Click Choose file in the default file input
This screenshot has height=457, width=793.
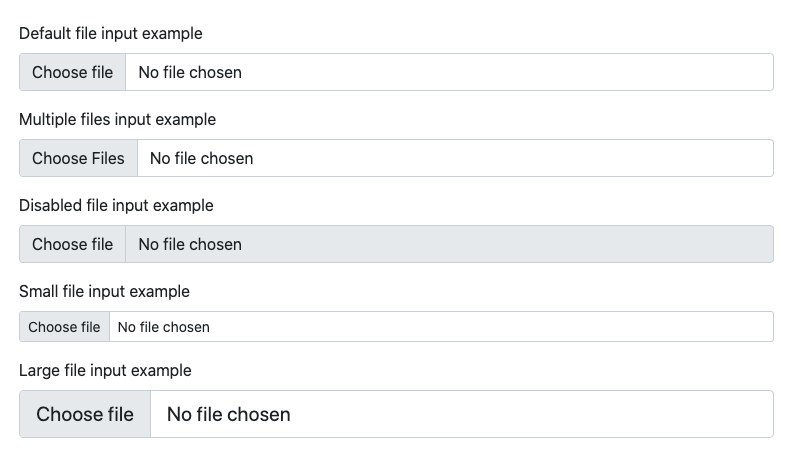point(72,72)
